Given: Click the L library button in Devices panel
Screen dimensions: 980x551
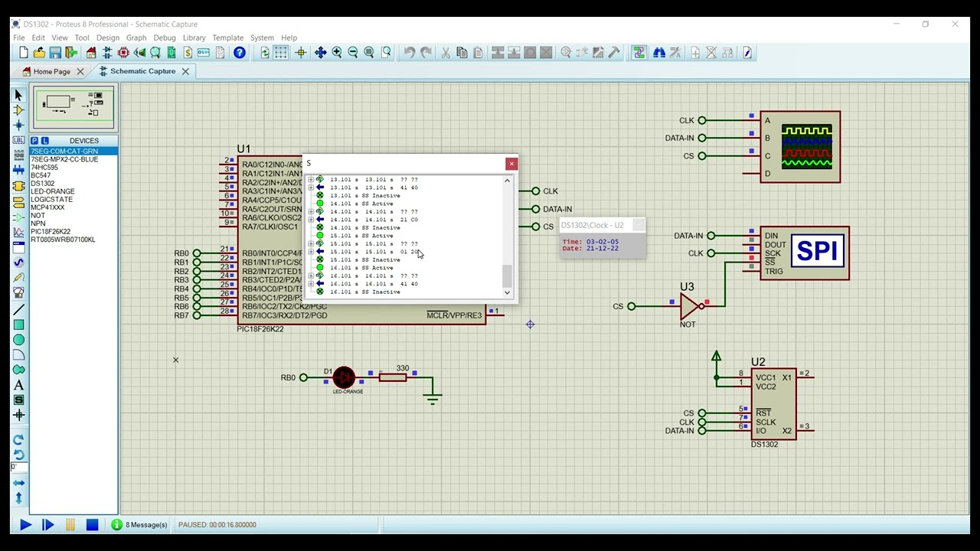Looking at the screenshot, I should coord(44,141).
